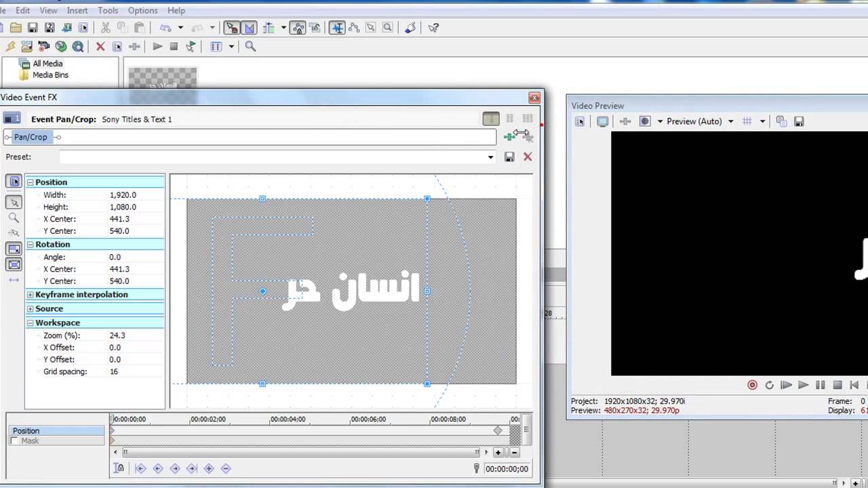
Task: Open the Video Preview overlays grid dropdown arrow
Action: click(x=762, y=121)
